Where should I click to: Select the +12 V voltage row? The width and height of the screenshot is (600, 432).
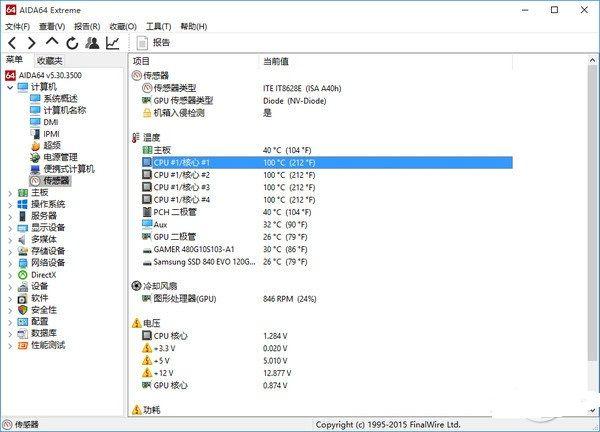[327, 373]
